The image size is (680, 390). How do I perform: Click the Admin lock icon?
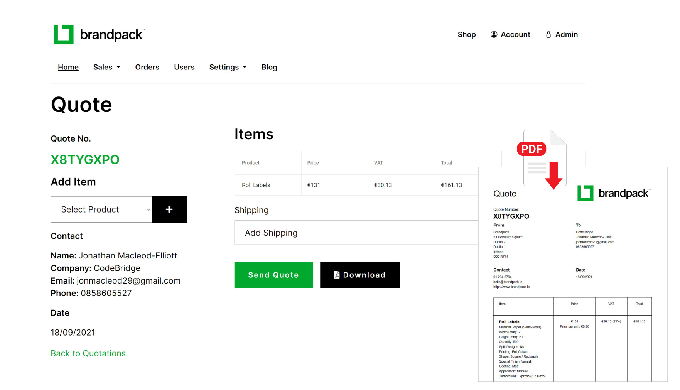549,34
